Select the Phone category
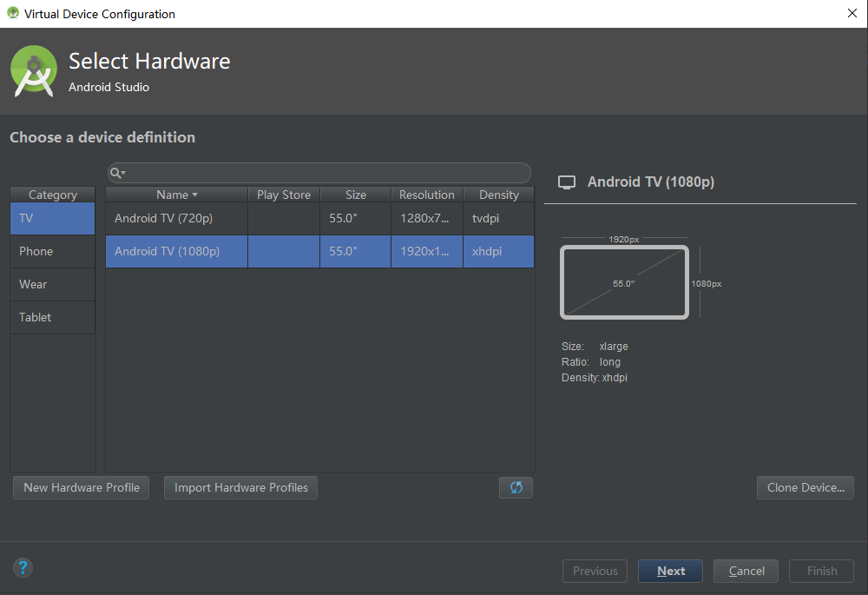The image size is (868, 595). pos(53,252)
